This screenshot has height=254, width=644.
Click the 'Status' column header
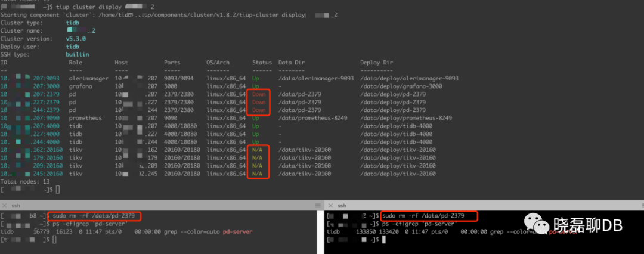tap(262, 63)
